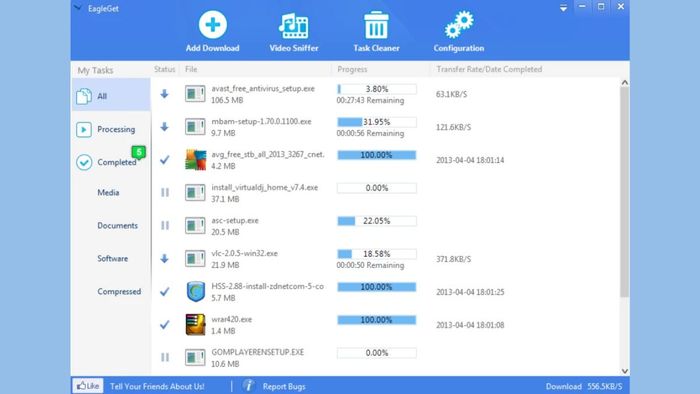Switch to the Completed tasks list

[x=111, y=162]
